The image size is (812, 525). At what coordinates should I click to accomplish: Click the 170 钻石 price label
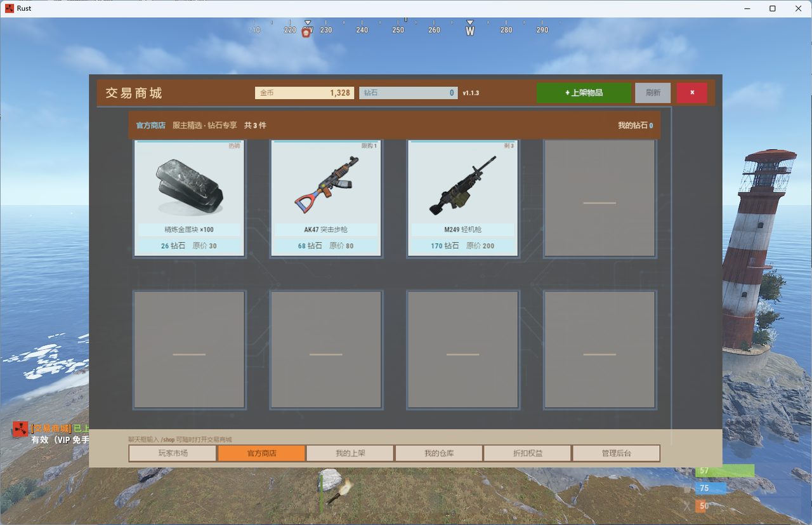tap(445, 246)
